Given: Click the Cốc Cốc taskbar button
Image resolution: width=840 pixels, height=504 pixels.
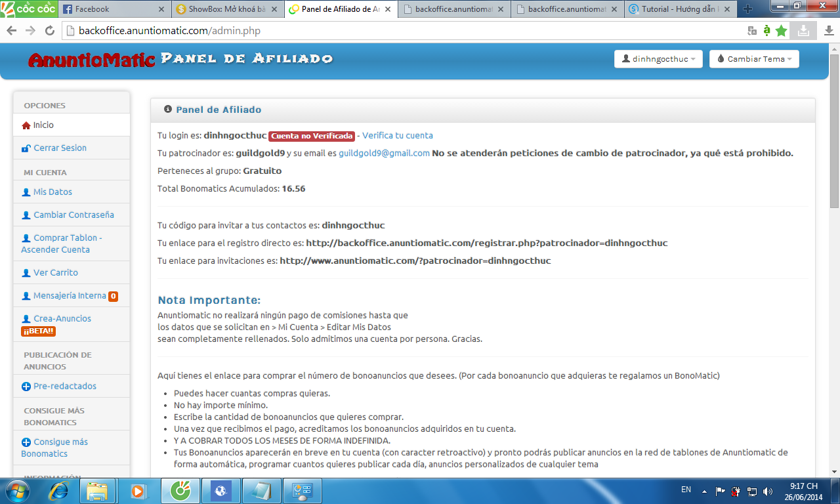Looking at the screenshot, I should click(x=179, y=490).
